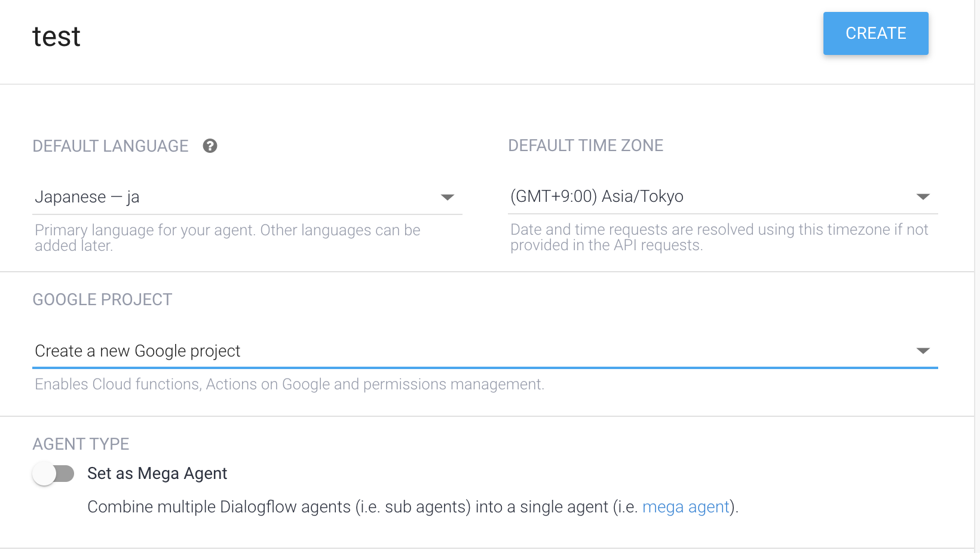980x553 pixels.
Task: Click the help icon beside Default Language
Action: pyautogui.click(x=210, y=146)
